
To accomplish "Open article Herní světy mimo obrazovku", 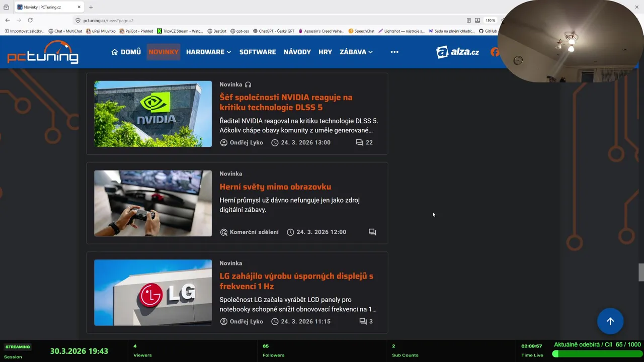I will click(x=275, y=187).
